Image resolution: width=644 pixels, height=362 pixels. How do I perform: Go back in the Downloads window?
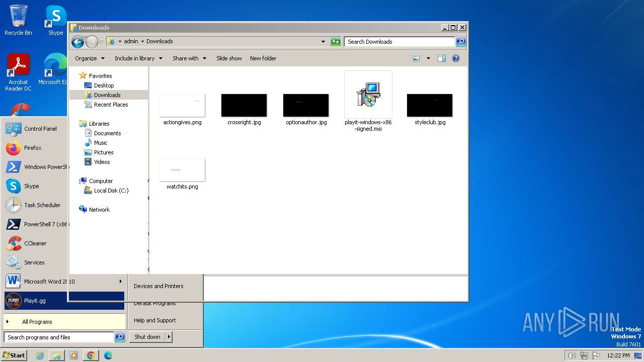77,42
